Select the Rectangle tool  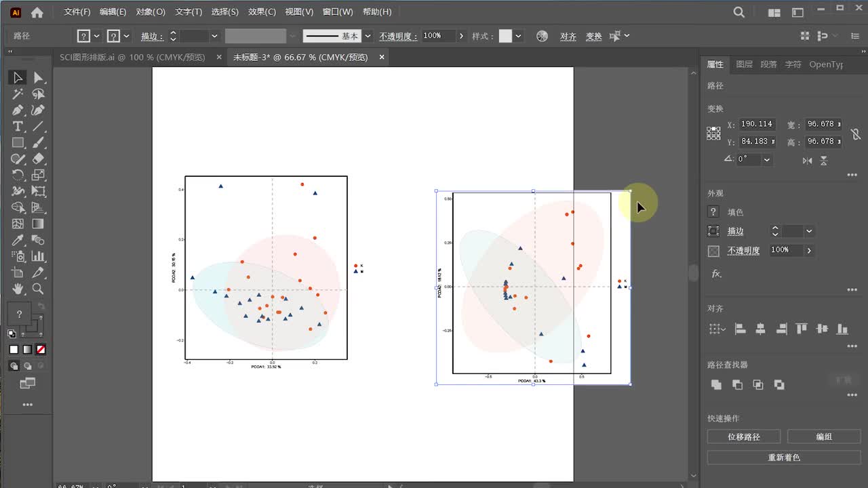pyautogui.click(x=18, y=143)
